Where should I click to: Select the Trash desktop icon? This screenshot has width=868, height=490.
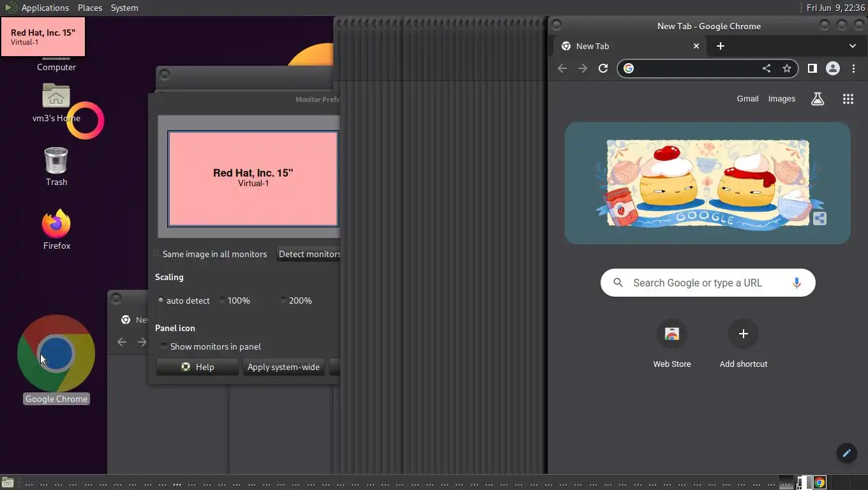click(x=56, y=167)
